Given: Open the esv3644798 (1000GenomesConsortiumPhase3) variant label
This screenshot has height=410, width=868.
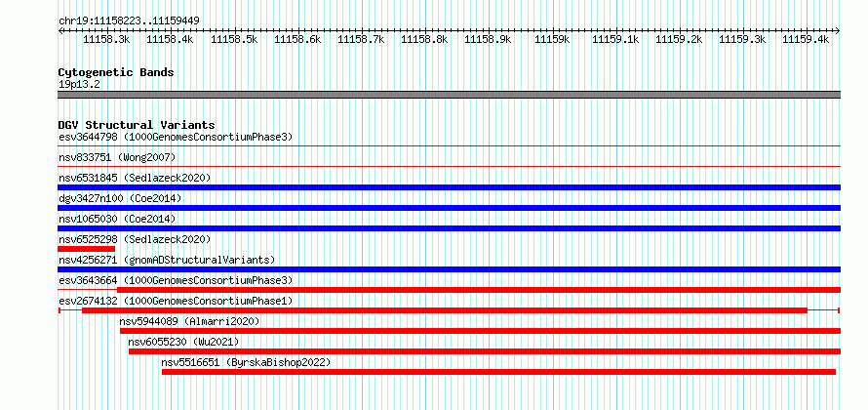Looking at the screenshot, I should click(176, 137).
